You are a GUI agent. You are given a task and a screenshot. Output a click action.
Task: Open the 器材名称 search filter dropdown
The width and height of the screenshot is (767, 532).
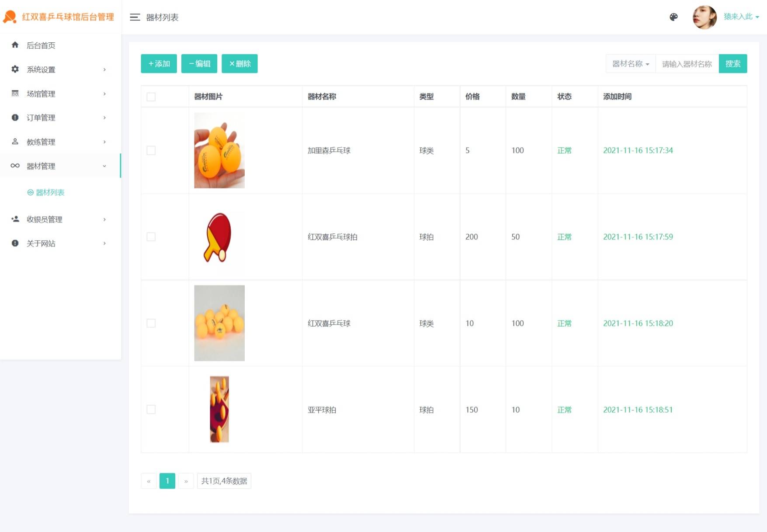630,64
